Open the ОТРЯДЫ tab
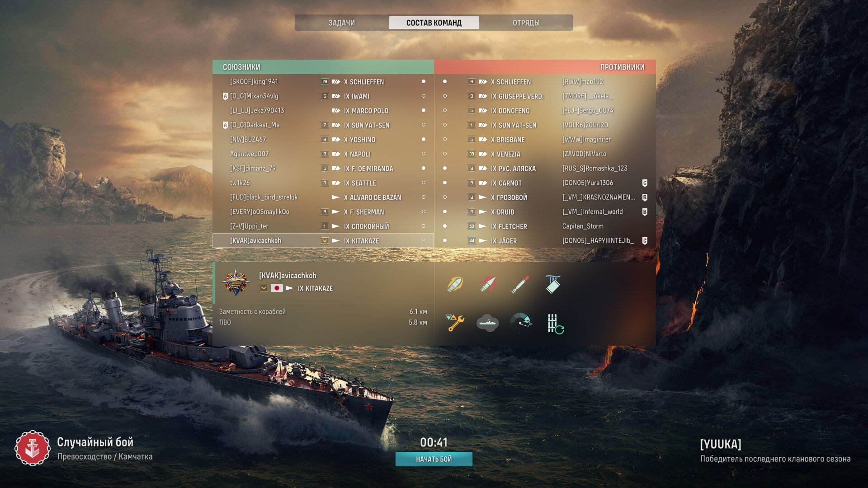868x488 pixels. pos(526,23)
